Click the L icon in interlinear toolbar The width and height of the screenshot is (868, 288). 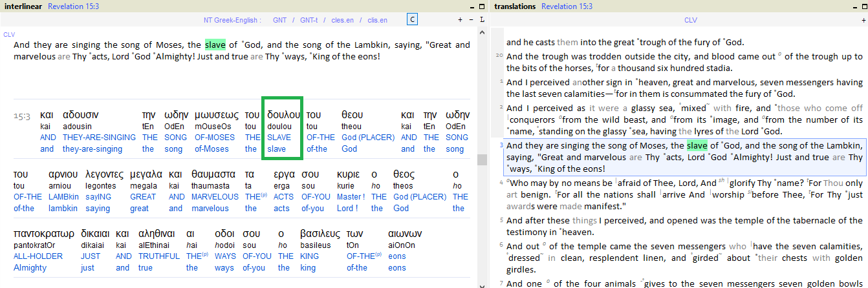point(482,20)
